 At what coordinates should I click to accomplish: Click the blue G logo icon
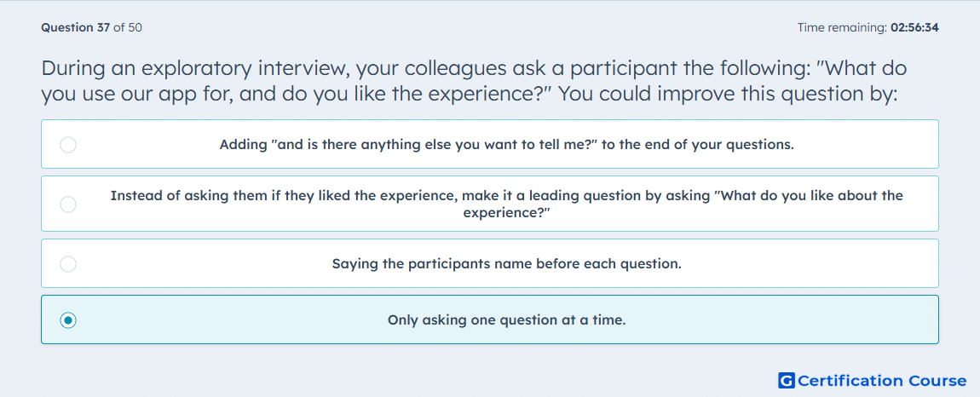[787, 380]
